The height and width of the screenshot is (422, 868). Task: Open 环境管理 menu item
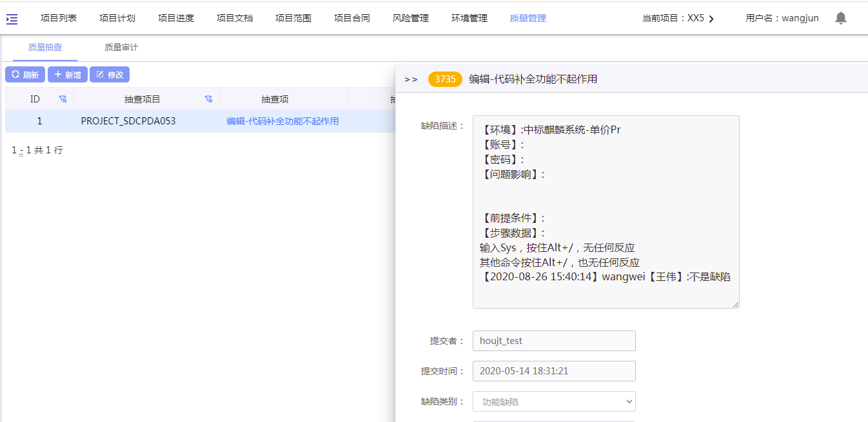point(469,19)
